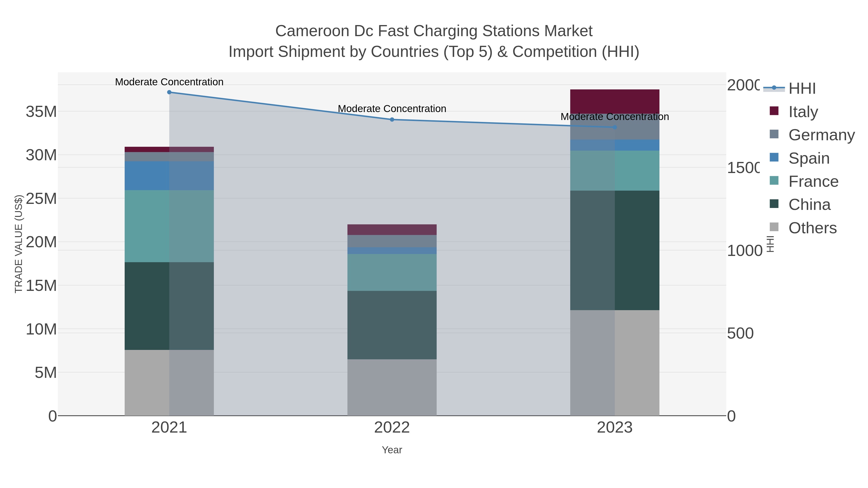The height and width of the screenshot is (488, 868).
Task: Click Moderate Concentration label above 2021
Action: [169, 82]
